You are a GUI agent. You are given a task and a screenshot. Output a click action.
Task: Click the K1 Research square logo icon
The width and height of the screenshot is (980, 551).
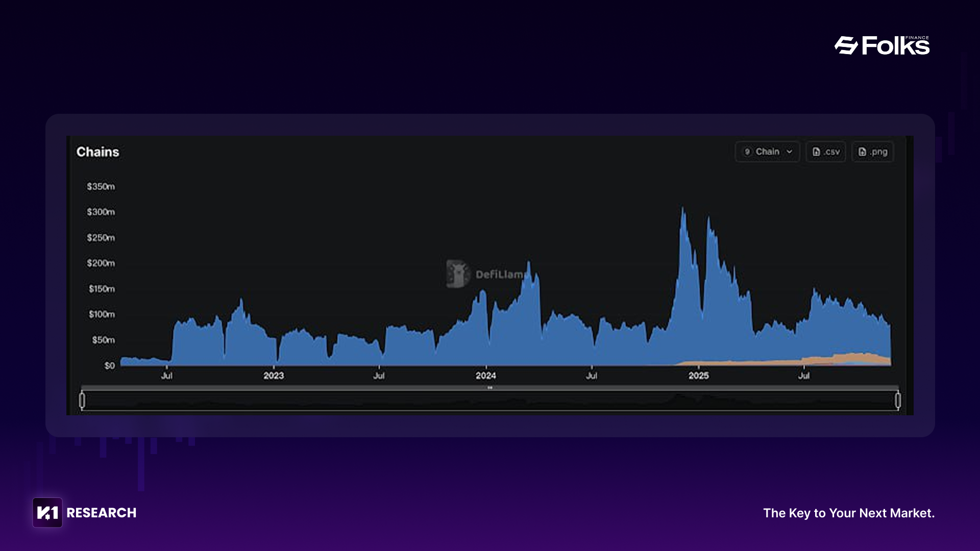(x=47, y=513)
